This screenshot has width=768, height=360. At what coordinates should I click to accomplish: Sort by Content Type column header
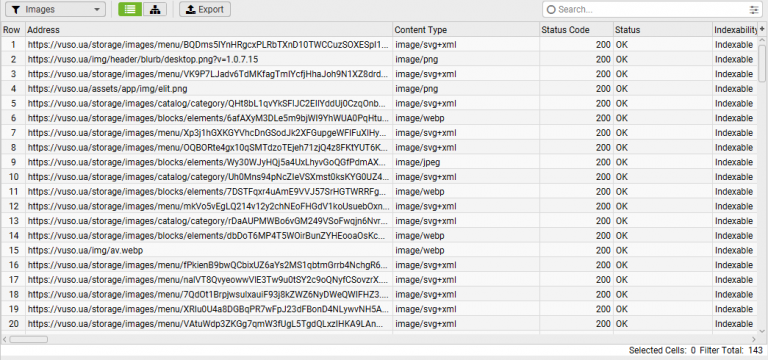[x=466, y=30]
